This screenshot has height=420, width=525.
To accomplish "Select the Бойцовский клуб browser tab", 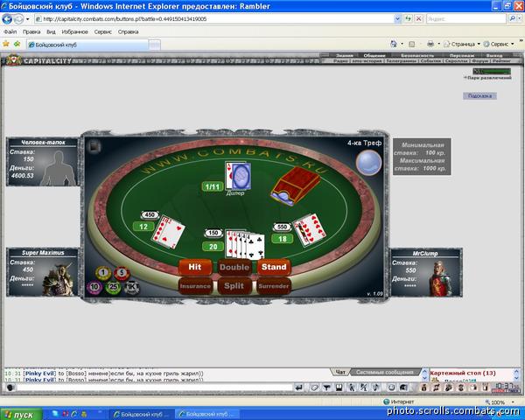I will 87,45.
